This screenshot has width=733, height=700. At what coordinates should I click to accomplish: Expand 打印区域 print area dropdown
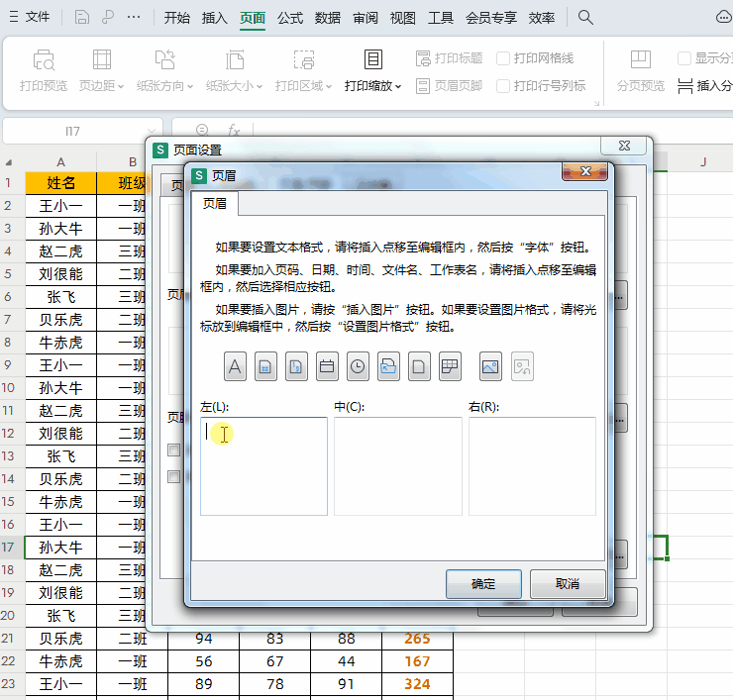point(329,86)
